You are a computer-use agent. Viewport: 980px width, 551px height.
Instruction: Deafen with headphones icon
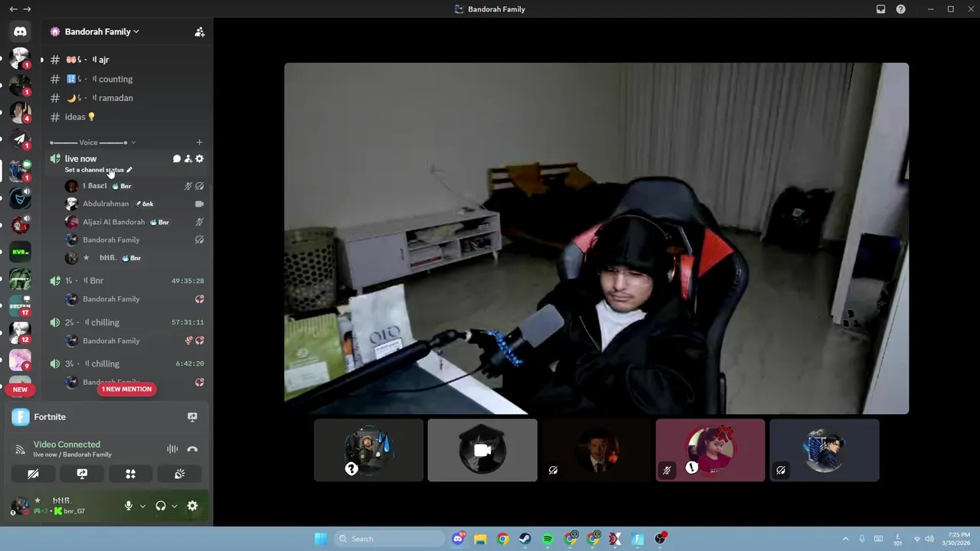point(161,506)
